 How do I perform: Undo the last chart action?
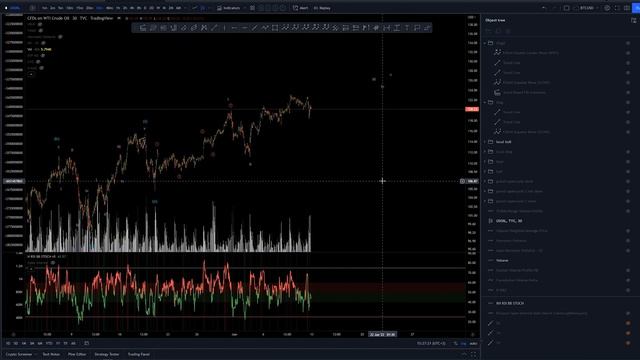tap(543, 8)
